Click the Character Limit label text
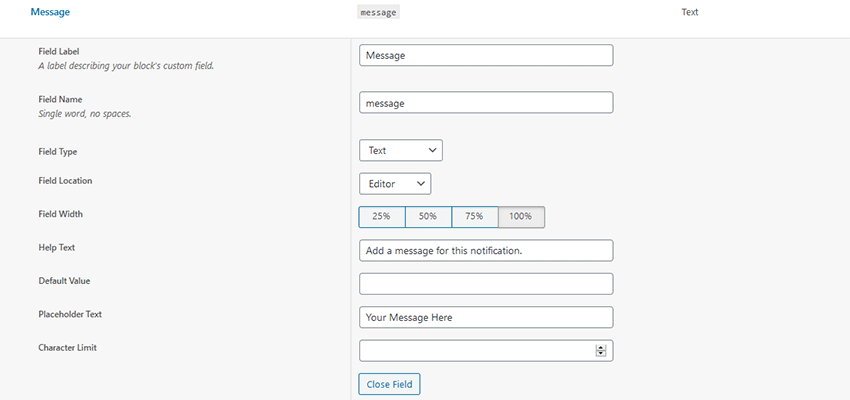This screenshot has width=850, height=400. pos(68,348)
